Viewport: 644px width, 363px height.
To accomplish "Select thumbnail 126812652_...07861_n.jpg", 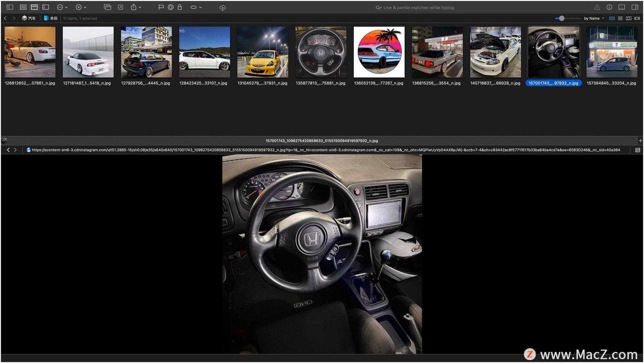I will pos(30,52).
